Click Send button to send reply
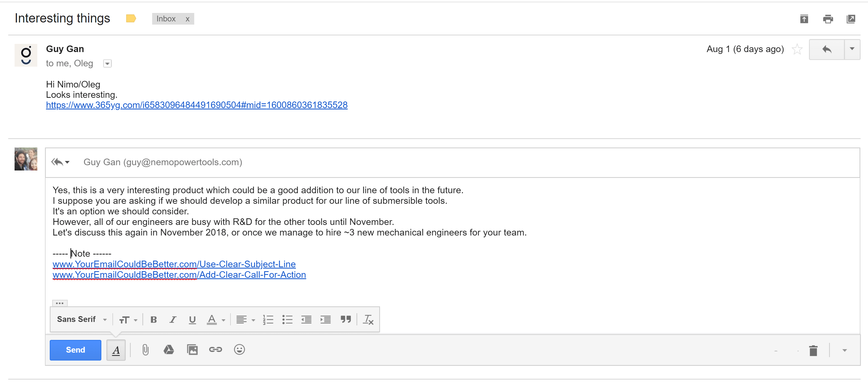 [75, 349]
